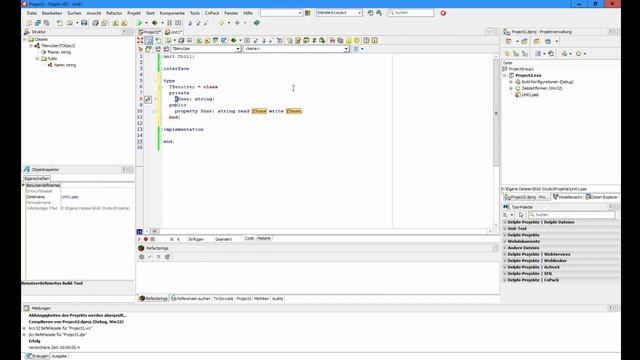Click the breakpoint marker on line 8
The width and height of the screenshot is (640, 360).
(148, 99)
